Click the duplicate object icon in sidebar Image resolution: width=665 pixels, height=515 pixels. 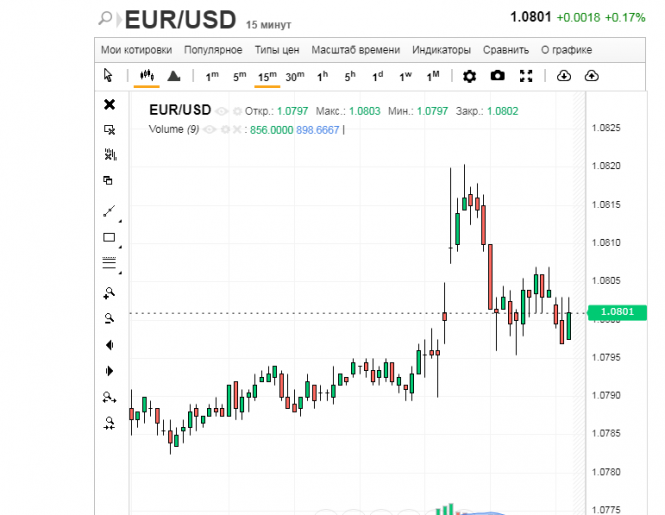[108, 181]
